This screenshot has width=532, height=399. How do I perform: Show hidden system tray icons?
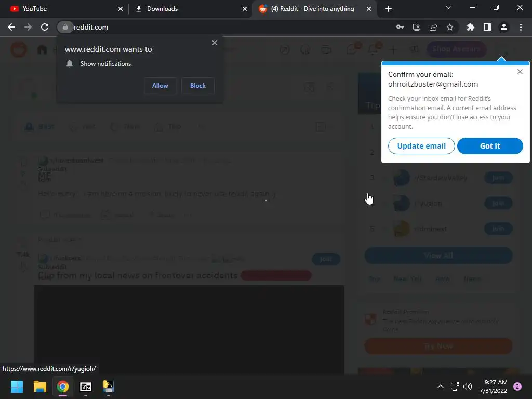[x=441, y=387]
